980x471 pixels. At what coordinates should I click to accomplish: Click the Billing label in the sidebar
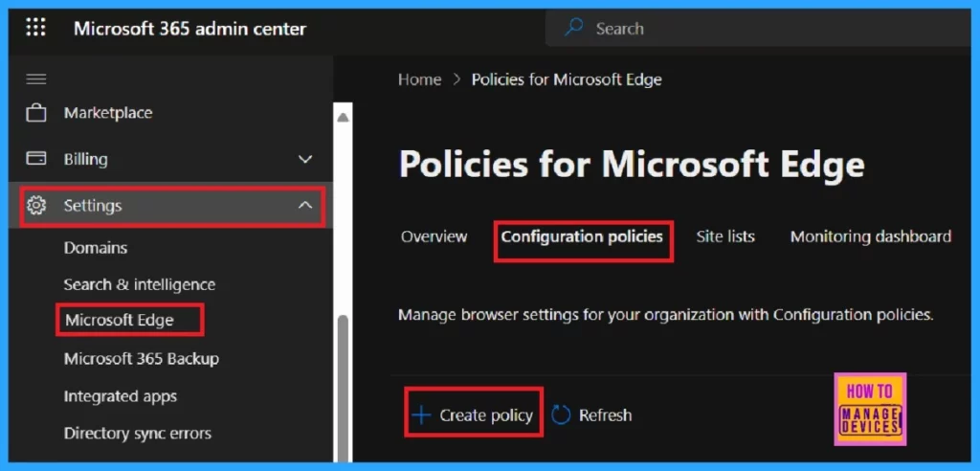click(85, 160)
